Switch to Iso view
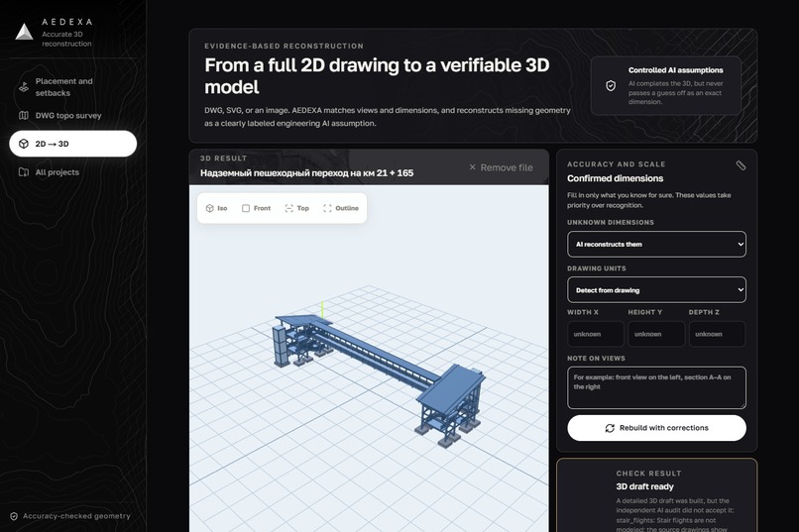This screenshot has height=532, width=799. click(216, 208)
